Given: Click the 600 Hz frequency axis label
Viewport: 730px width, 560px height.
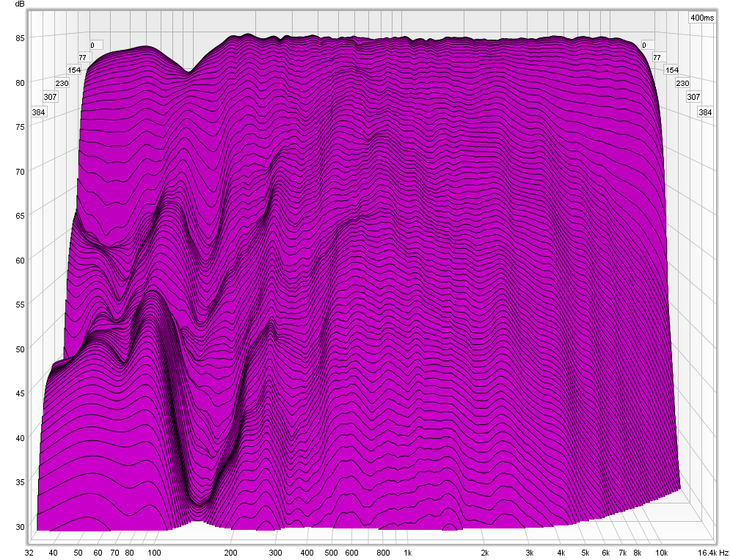Looking at the screenshot, I should [351, 553].
